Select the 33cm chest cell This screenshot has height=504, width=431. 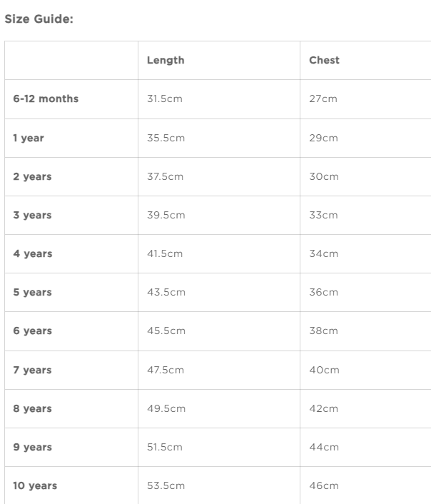point(323,215)
